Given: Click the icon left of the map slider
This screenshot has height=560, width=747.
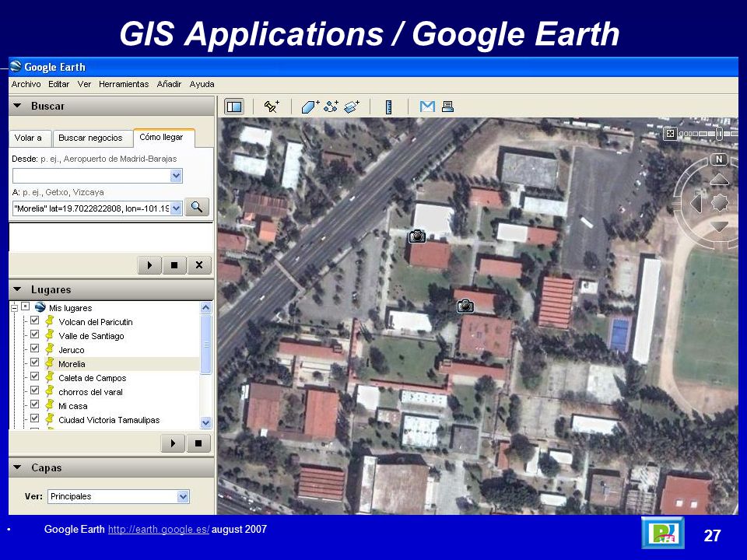Looking at the screenshot, I should [x=670, y=133].
